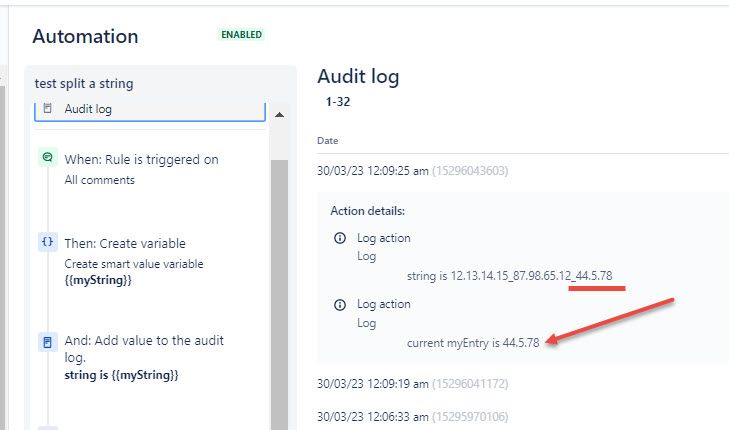Click the 'Action details:' label
This screenshot has height=430, width=729.
[367, 211]
